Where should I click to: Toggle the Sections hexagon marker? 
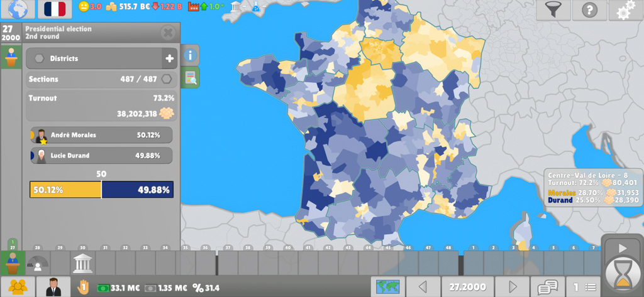point(166,78)
